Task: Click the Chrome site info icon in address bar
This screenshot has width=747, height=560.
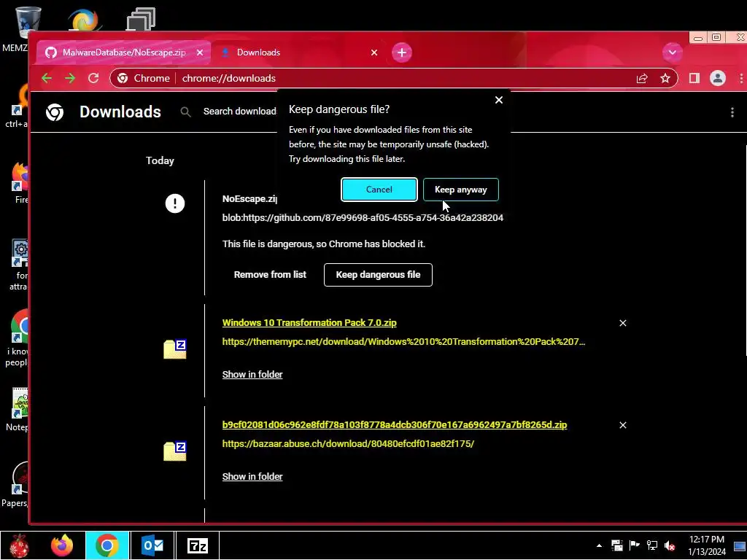Action: (x=123, y=78)
